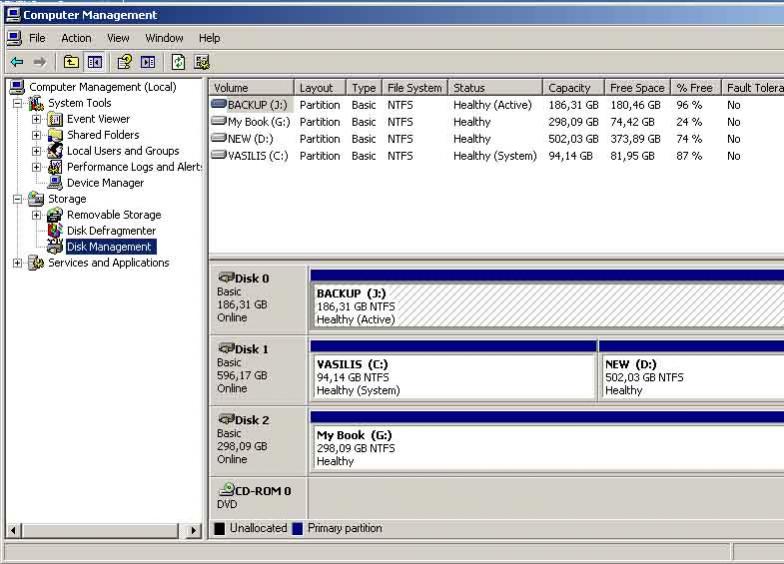Sort by the Status column header
784x564 pixels.
click(495, 88)
